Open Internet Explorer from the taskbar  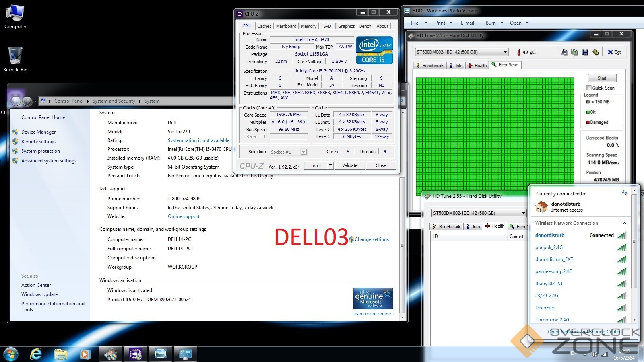click(36, 354)
